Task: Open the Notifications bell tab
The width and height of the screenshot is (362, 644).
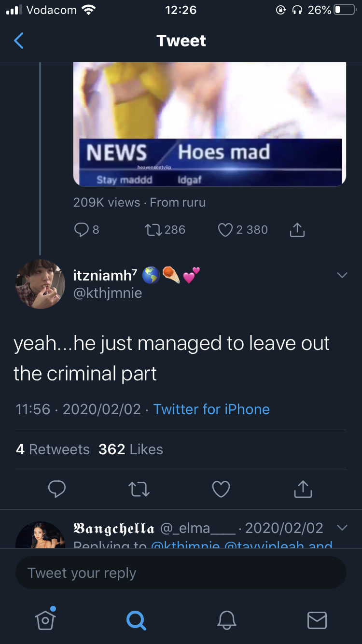Action: [226, 620]
